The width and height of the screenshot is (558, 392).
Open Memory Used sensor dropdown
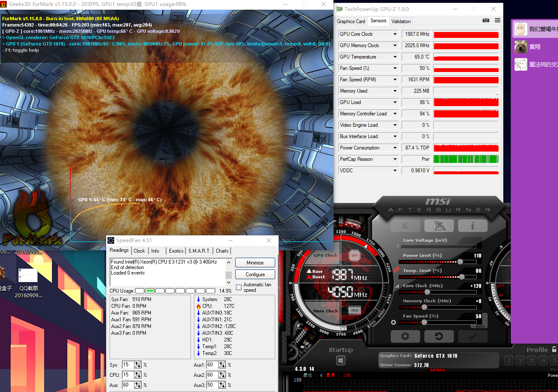point(395,91)
